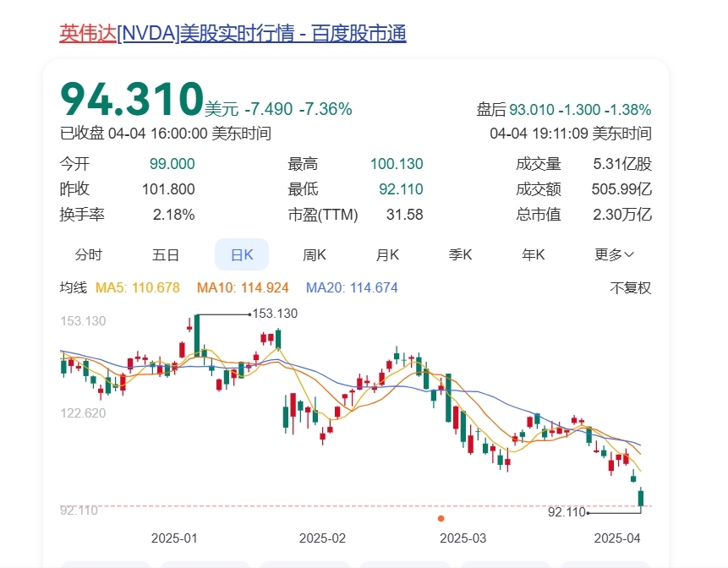
Task: Click the 盘后 93.010 after-hours price
Action: (532, 110)
